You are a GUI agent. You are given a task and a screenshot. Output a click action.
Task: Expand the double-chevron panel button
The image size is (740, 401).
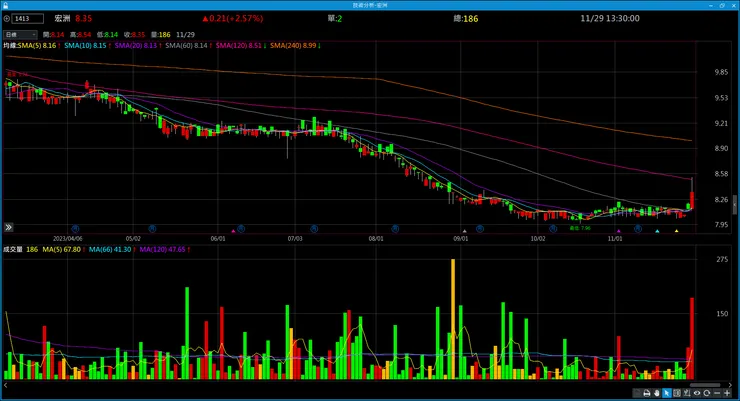point(8,227)
